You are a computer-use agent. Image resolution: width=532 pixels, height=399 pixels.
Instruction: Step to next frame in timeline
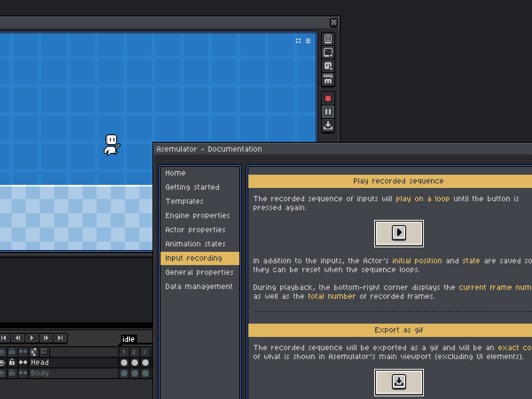pyautogui.click(x=46, y=338)
